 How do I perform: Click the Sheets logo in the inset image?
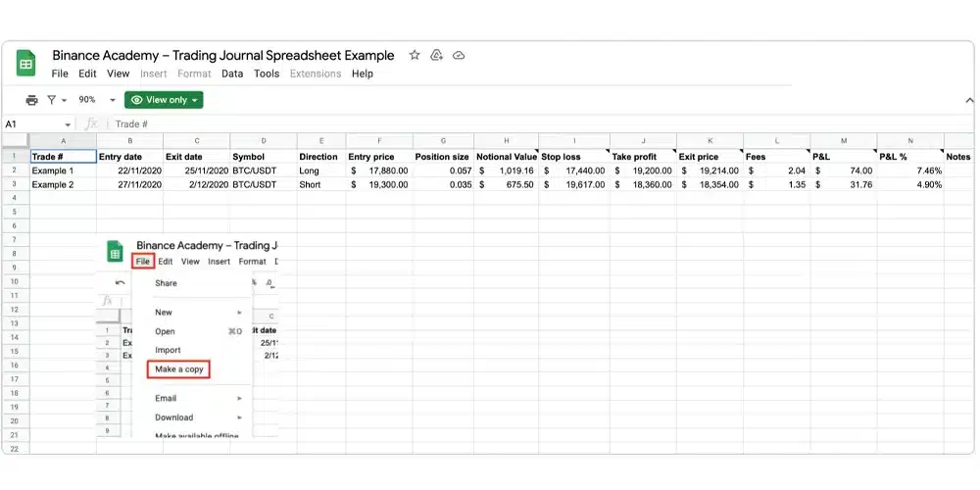coord(115,251)
